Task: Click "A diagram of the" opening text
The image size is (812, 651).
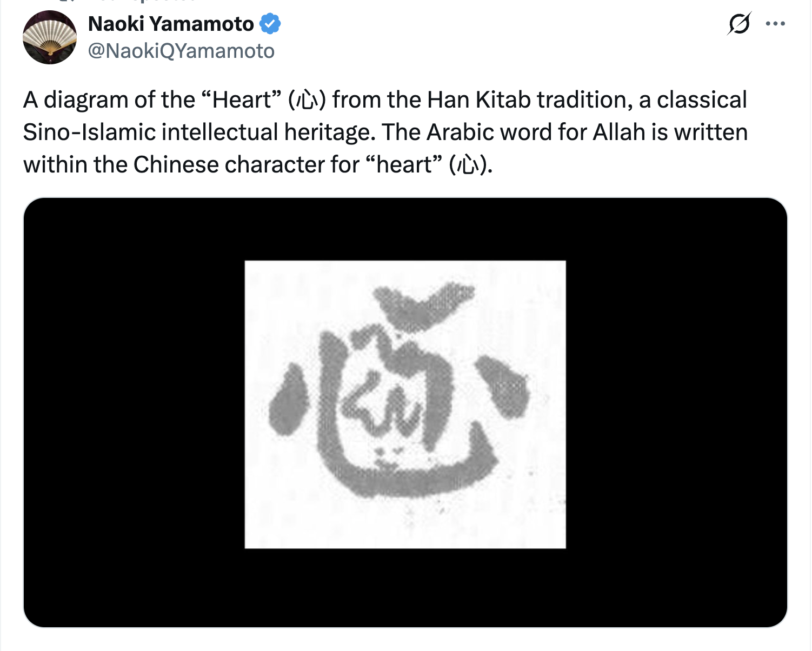Action: (x=109, y=100)
